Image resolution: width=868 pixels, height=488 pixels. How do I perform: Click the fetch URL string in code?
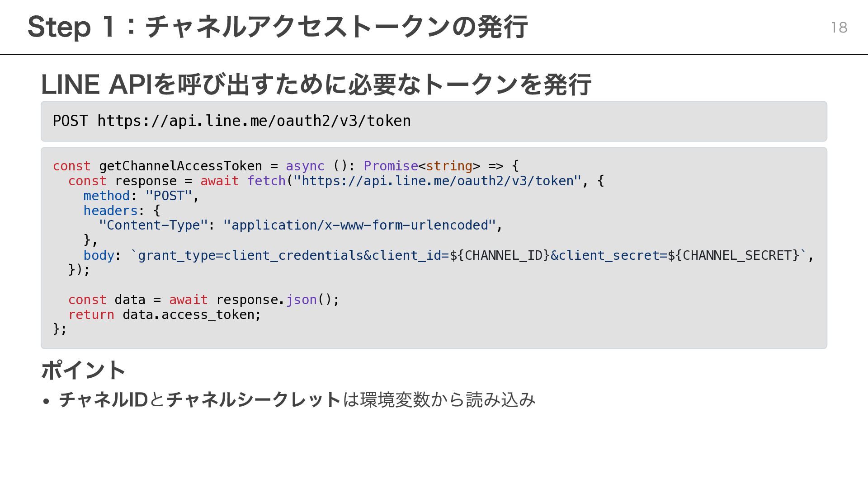pos(437,181)
